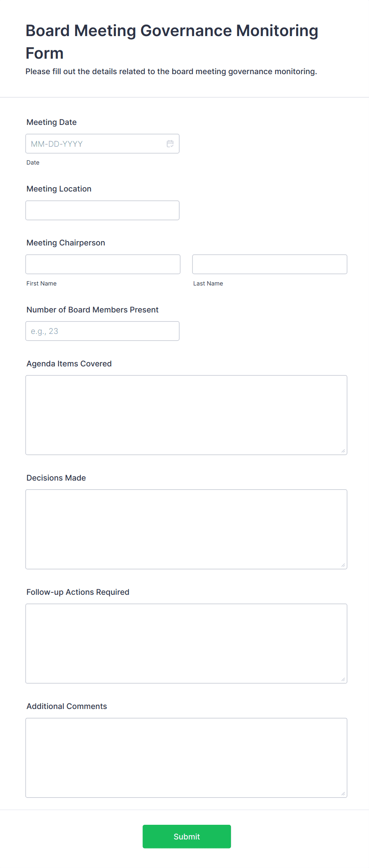Click the Board Meeting Governance form title
The width and height of the screenshot is (369, 868).
coord(172,42)
